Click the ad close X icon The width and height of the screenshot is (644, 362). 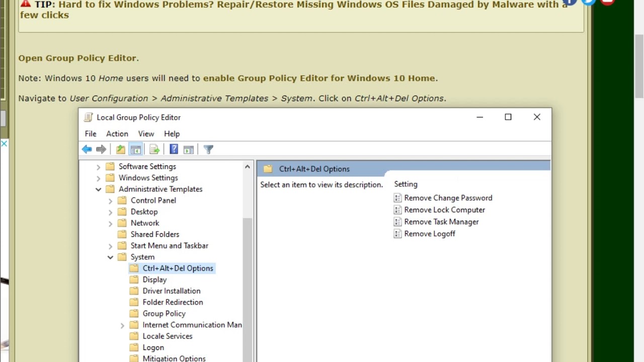pos(4,144)
